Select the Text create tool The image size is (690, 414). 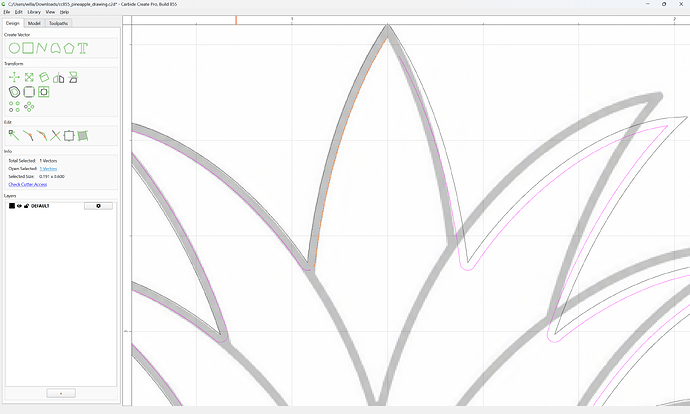[x=83, y=48]
